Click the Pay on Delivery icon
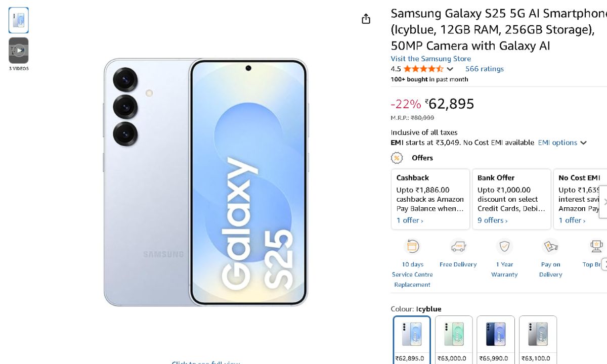607x364 pixels. coord(550,247)
